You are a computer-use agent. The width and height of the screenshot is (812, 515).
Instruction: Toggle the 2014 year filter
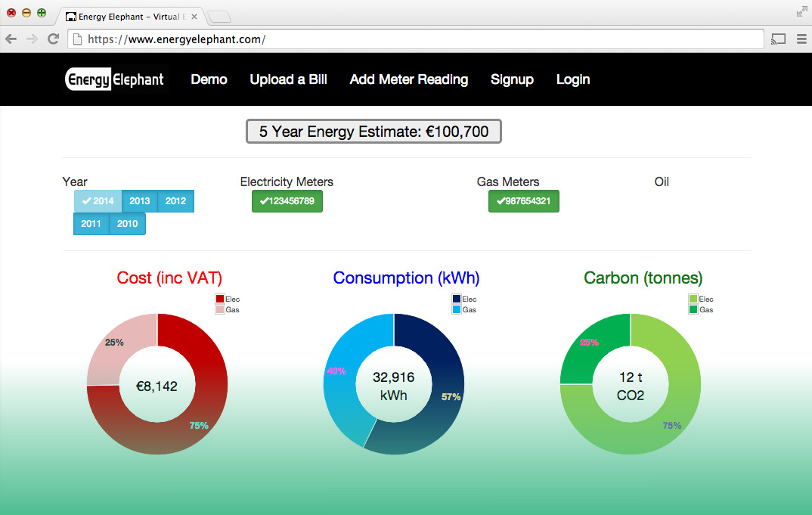coord(98,201)
